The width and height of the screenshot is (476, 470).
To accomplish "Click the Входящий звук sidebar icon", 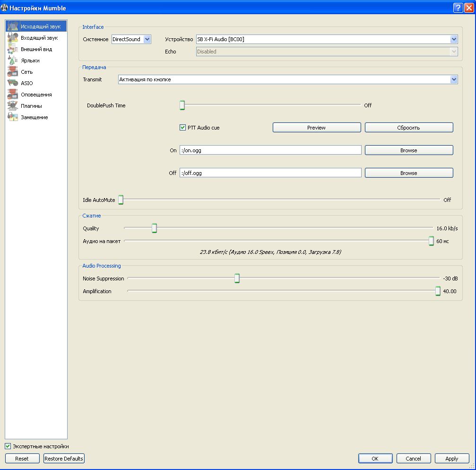I will pyautogui.click(x=13, y=38).
